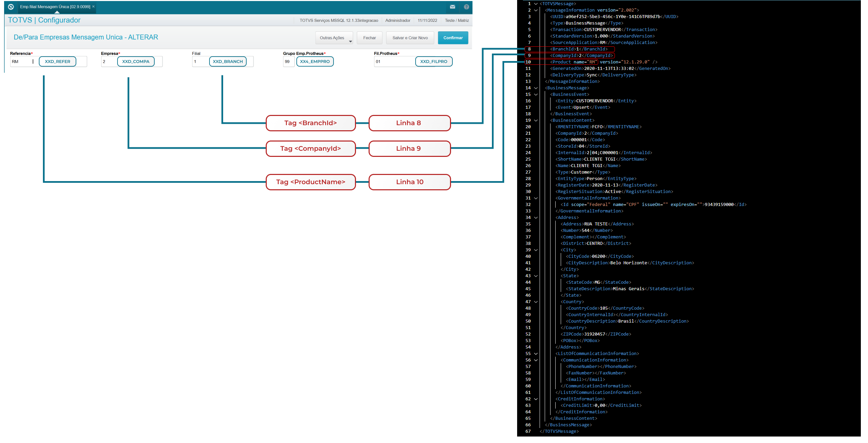Click the help question mark icon
This screenshot has width=868, height=443.
click(466, 7)
